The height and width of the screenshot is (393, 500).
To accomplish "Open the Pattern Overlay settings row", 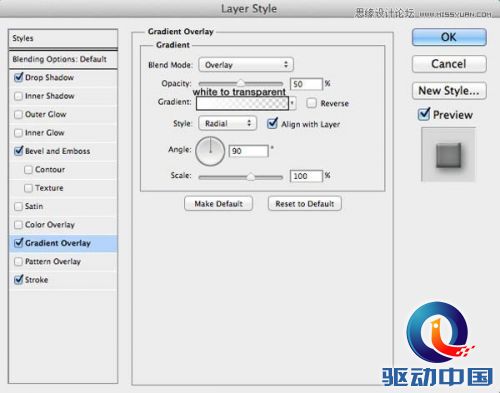I will 63,262.
